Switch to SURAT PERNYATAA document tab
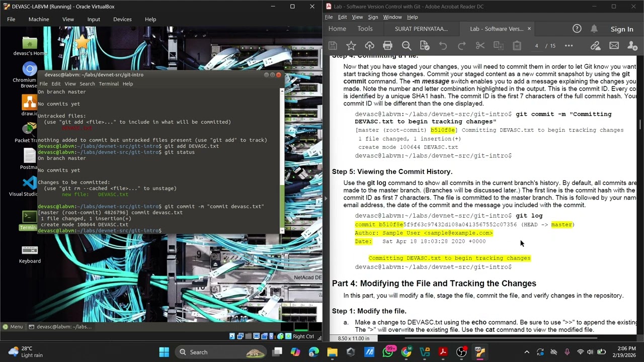Viewport: 644px width, 362px height. (x=421, y=29)
